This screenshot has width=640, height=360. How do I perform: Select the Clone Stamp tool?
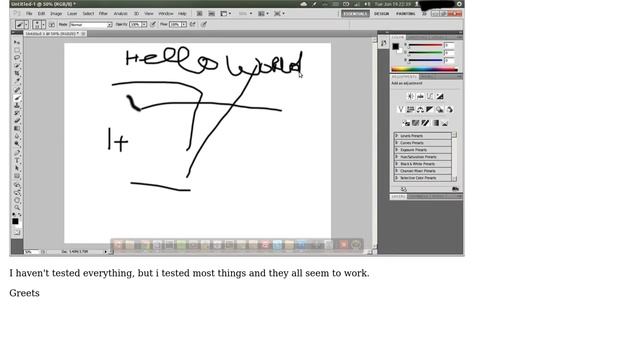click(x=17, y=106)
